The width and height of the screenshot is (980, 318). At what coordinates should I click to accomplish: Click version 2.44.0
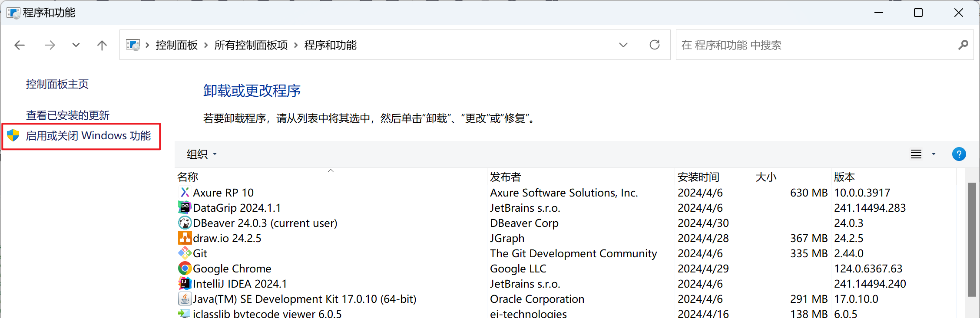click(849, 253)
